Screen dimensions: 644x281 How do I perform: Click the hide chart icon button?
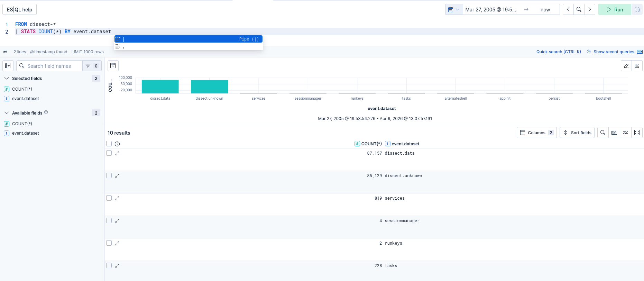(113, 66)
